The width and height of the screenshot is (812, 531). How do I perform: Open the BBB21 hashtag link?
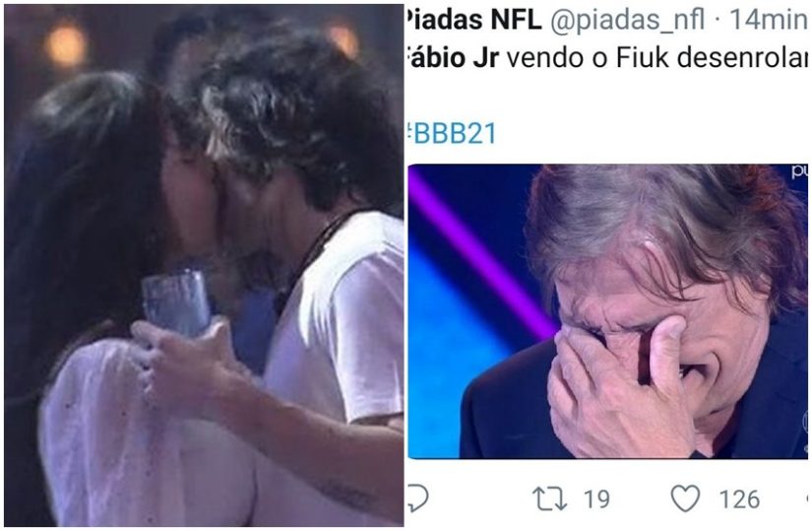pyautogui.click(x=452, y=133)
